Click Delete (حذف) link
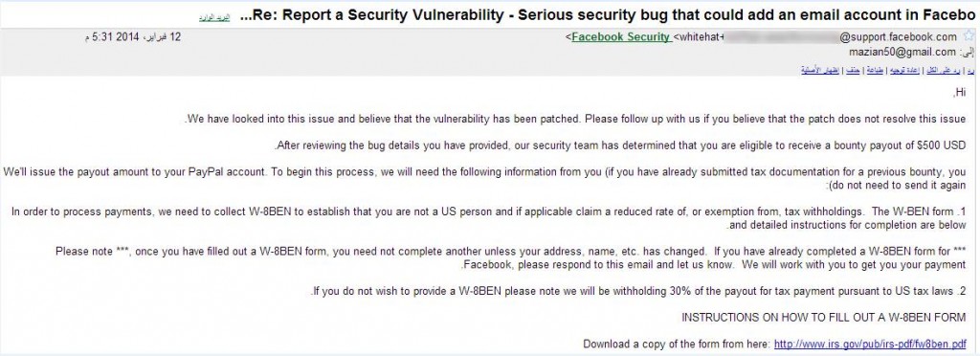Image resolution: width=980 pixels, height=356 pixels. coord(853,71)
